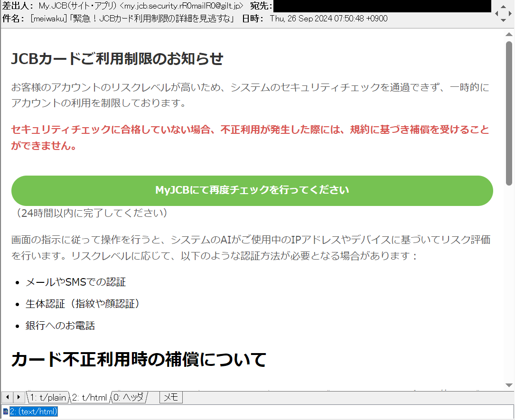Click list item 生体認証（指紋や顔認証）

83,304
